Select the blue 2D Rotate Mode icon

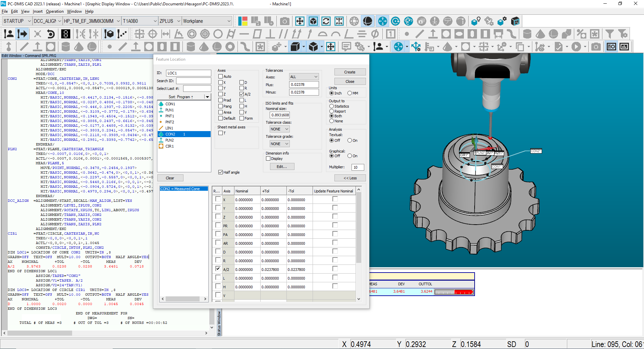pos(395,21)
